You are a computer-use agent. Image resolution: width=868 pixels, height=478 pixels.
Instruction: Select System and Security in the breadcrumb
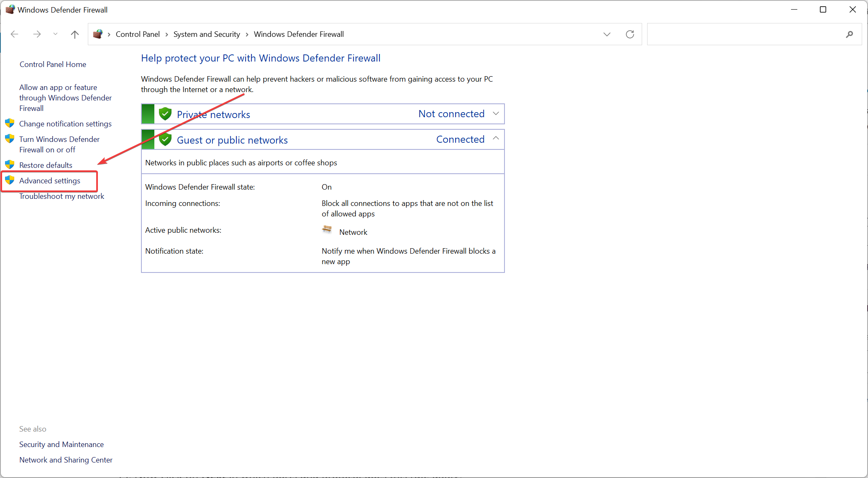pyautogui.click(x=207, y=34)
